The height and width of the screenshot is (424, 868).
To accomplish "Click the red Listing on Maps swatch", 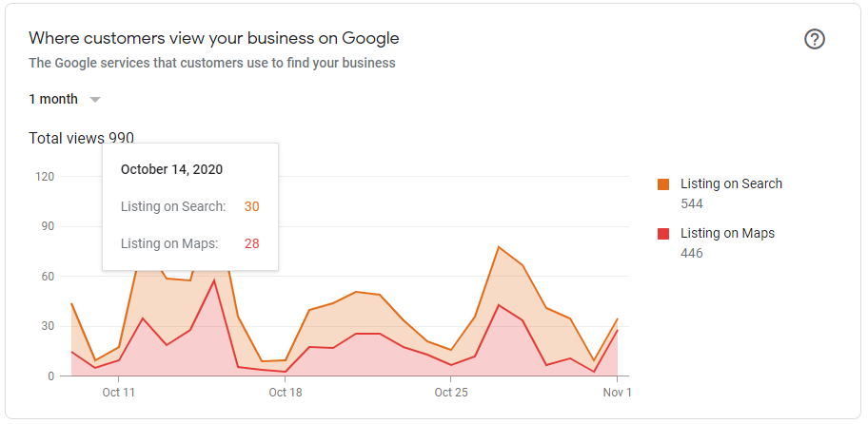I will point(662,234).
